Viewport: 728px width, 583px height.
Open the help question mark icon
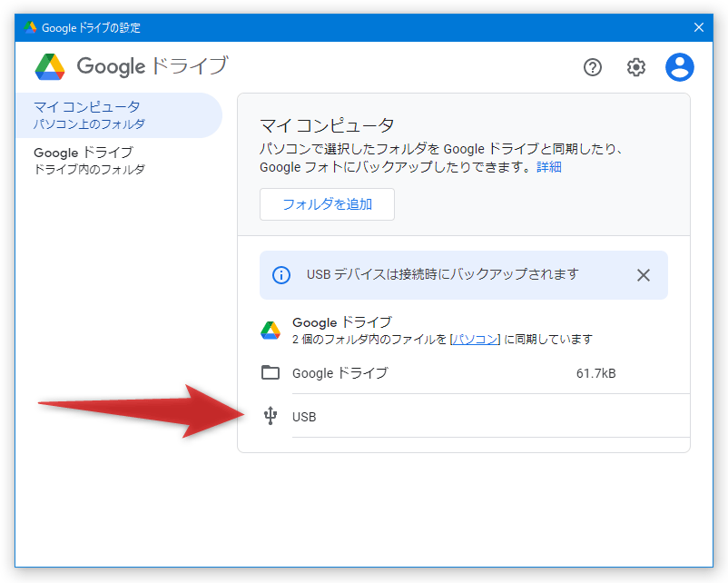click(593, 67)
